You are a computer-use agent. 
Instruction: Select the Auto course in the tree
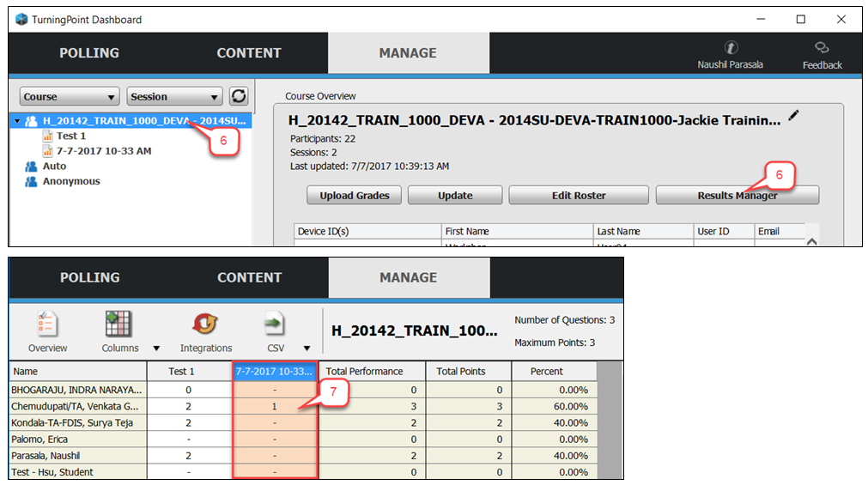[x=54, y=166]
